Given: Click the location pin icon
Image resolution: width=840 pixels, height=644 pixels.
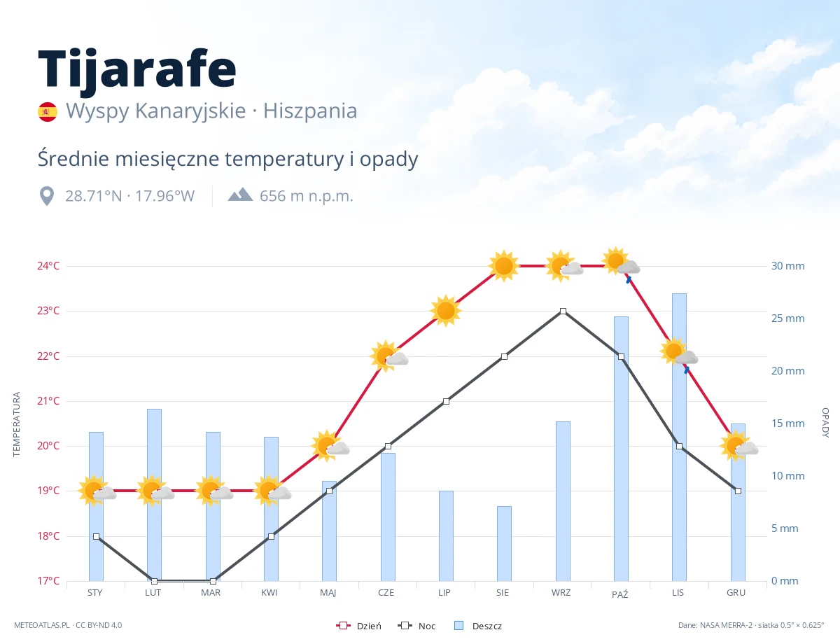Looking at the screenshot, I should (47, 196).
